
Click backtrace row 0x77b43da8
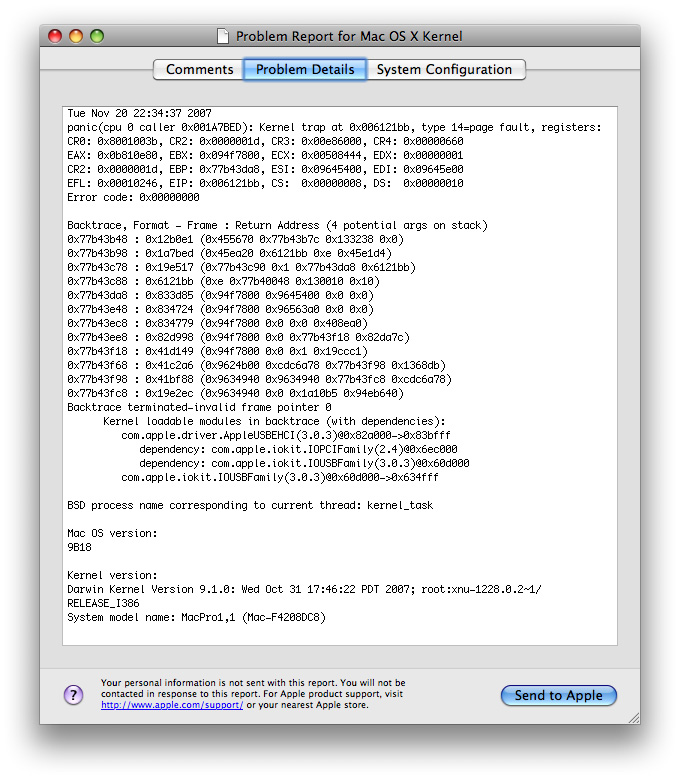click(x=221, y=295)
